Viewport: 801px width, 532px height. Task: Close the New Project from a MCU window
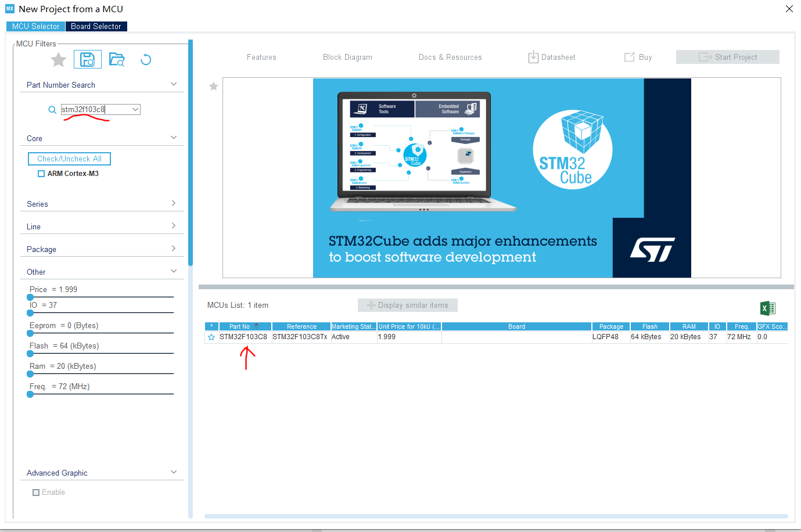tap(789, 9)
